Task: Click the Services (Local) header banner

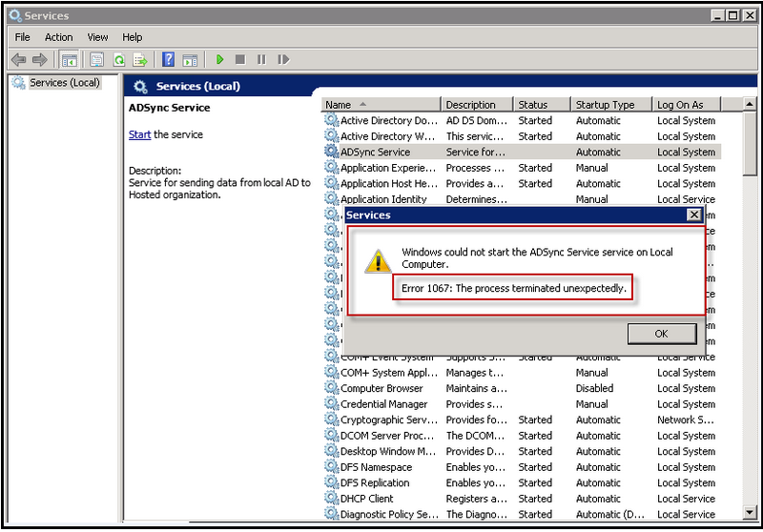Action: (x=197, y=86)
